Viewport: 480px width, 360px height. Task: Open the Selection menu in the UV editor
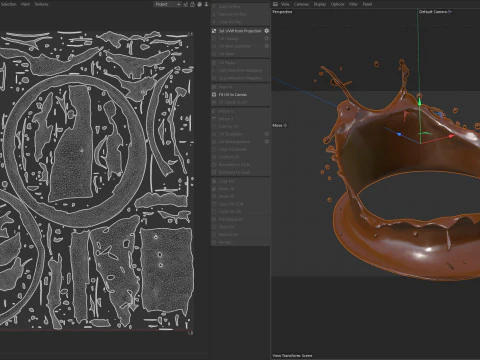coord(8,4)
